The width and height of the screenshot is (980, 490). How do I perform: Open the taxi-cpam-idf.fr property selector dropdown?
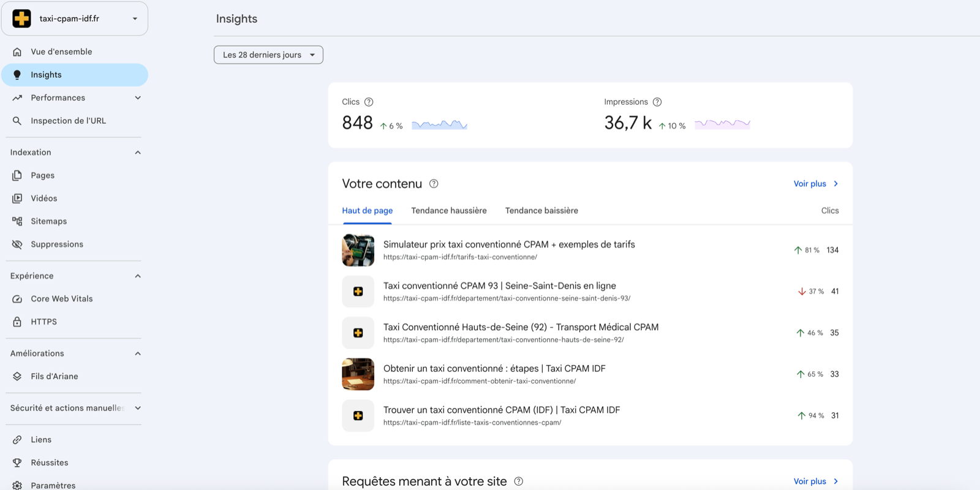pyautogui.click(x=74, y=18)
